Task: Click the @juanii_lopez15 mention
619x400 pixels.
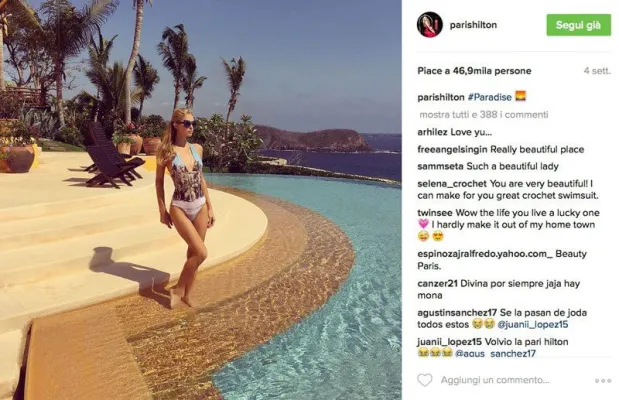Action: pos(533,325)
